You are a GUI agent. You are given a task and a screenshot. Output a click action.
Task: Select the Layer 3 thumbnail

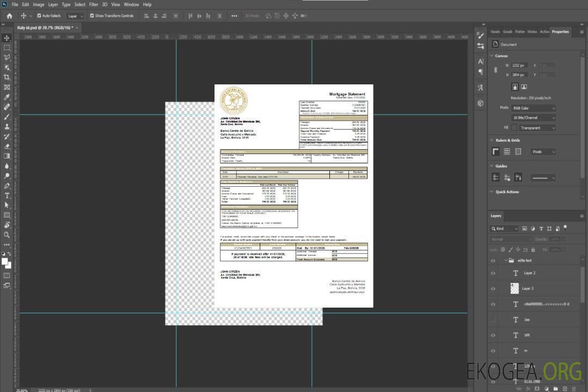click(x=515, y=288)
